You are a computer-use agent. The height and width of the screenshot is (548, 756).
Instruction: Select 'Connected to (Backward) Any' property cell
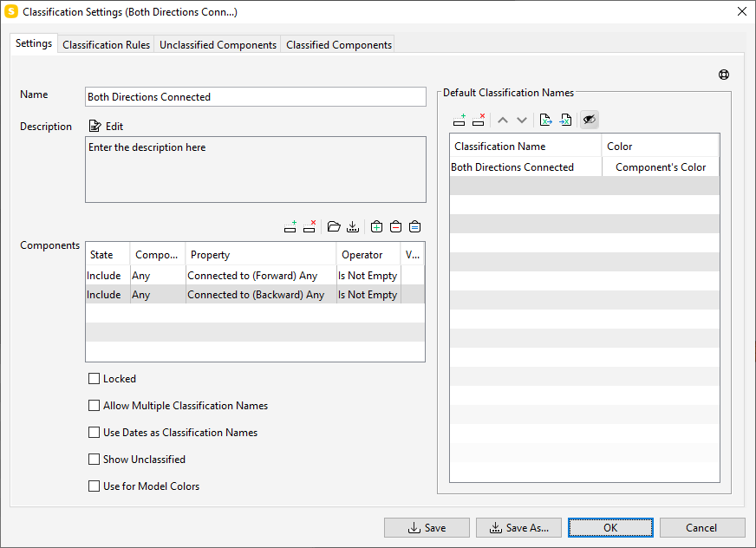[261, 294]
